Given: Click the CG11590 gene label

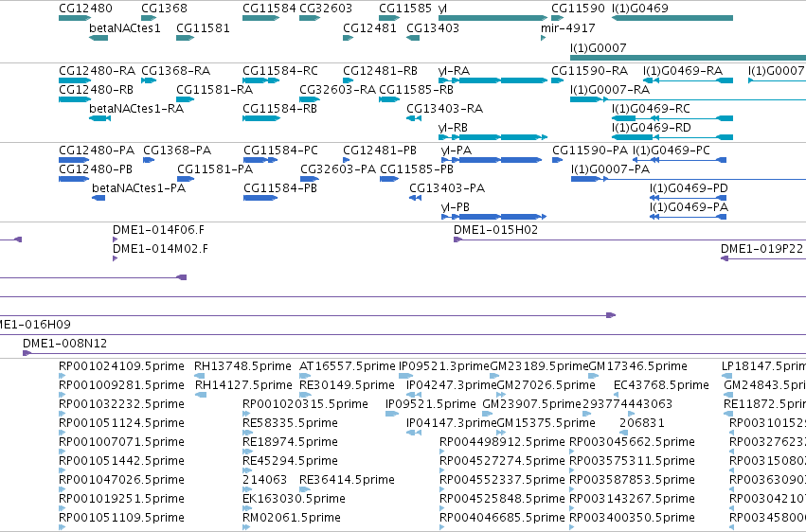Looking at the screenshot, I should point(578,9).
